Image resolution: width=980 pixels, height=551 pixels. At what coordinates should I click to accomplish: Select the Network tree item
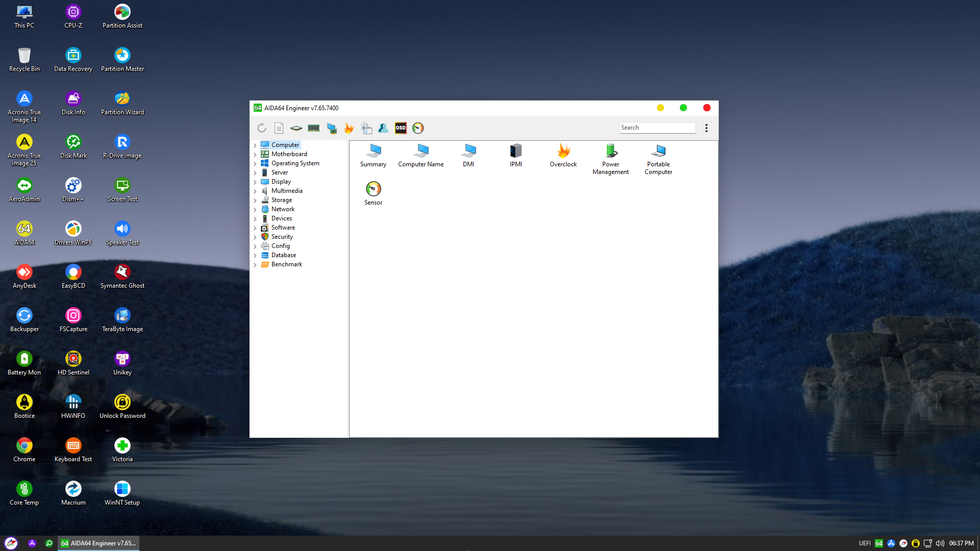pyautogui.click(x=283, y=209)
